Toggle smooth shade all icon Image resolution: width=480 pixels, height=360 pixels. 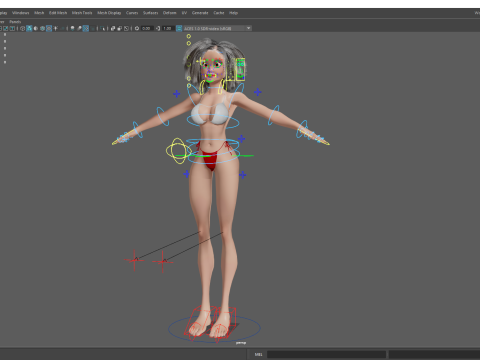[29, 28]
